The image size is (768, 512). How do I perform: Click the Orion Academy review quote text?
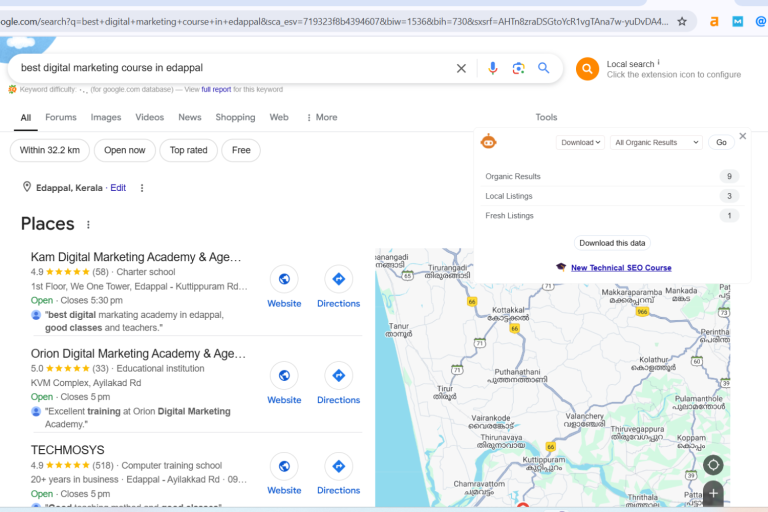pyautogui.click(x=138, y=417)
